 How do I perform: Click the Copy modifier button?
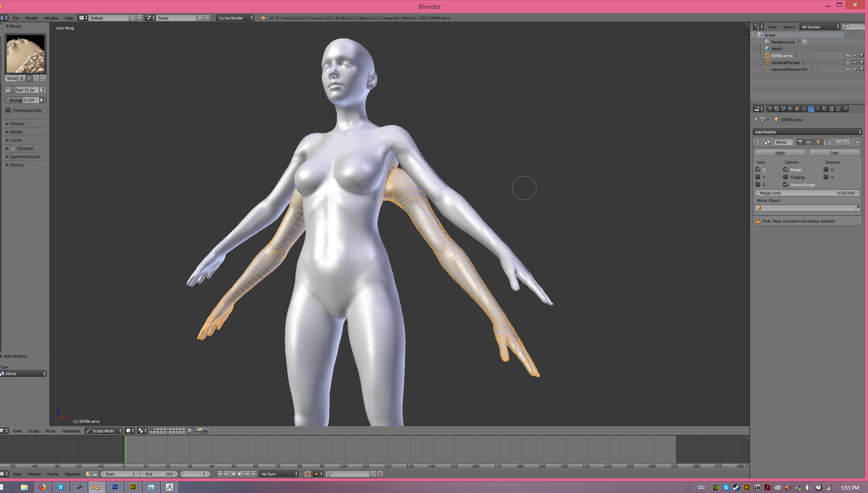(834, 153)
